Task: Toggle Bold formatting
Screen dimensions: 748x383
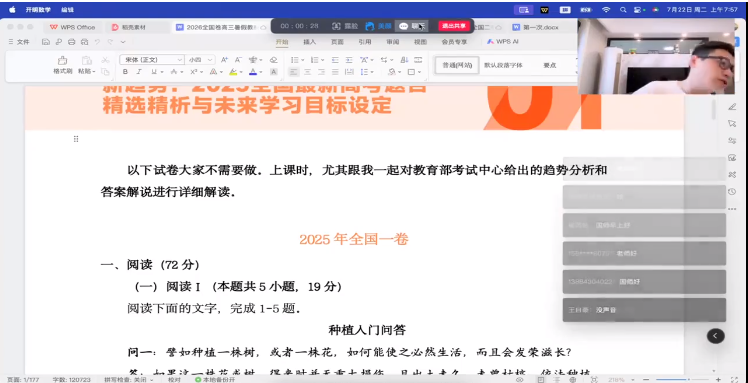Action: 125,72
